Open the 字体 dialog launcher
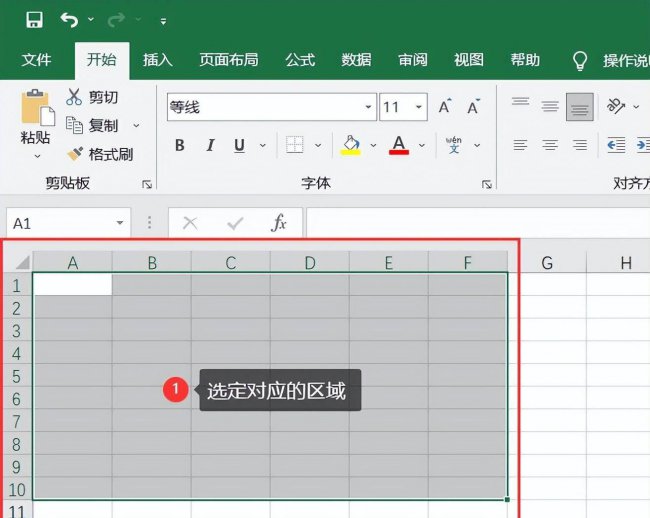Image resolution: width=650 pixels, height=518 pixels. pyautogui.click(x=487, y=184)
